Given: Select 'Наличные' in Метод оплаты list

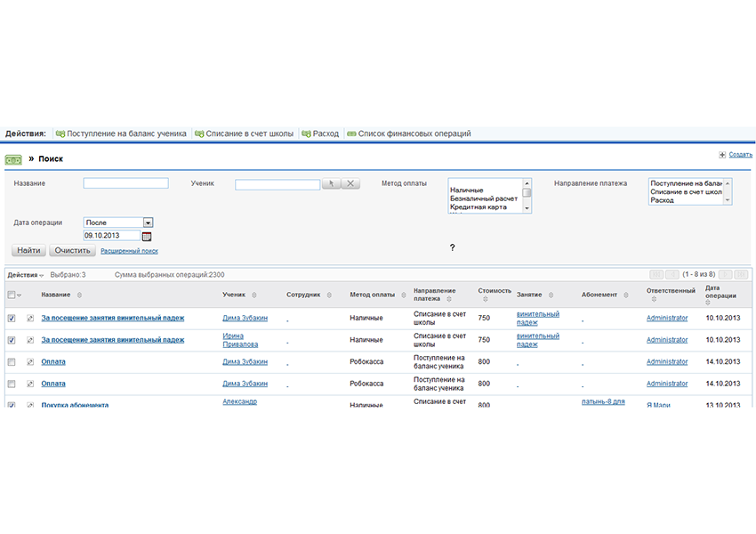Looking at the screenshot, I should pos(466,190).
